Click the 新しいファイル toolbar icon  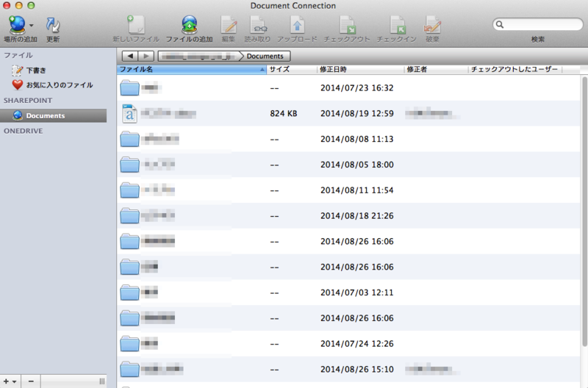(x=136, y=25)
